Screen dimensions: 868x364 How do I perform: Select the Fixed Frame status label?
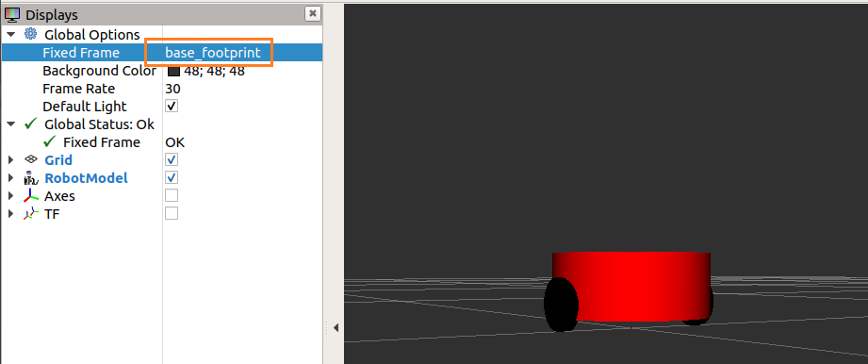101,142
